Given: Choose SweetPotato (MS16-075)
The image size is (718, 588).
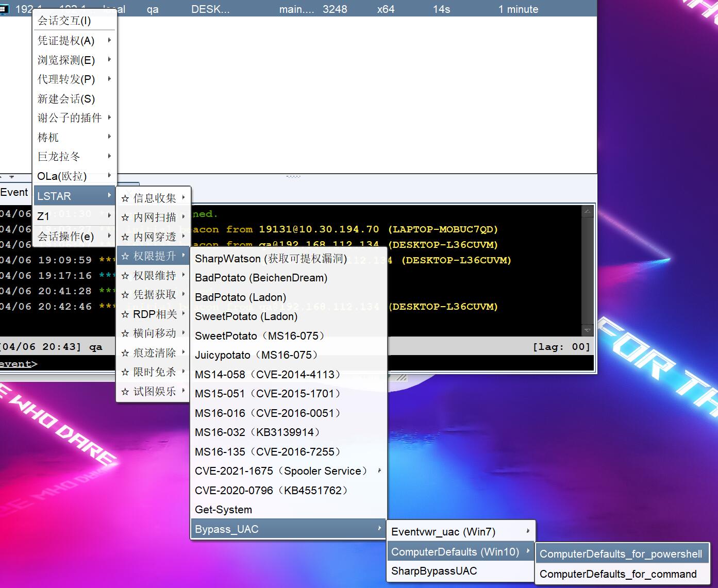Looking at the screenshot, I should (289, 335).
